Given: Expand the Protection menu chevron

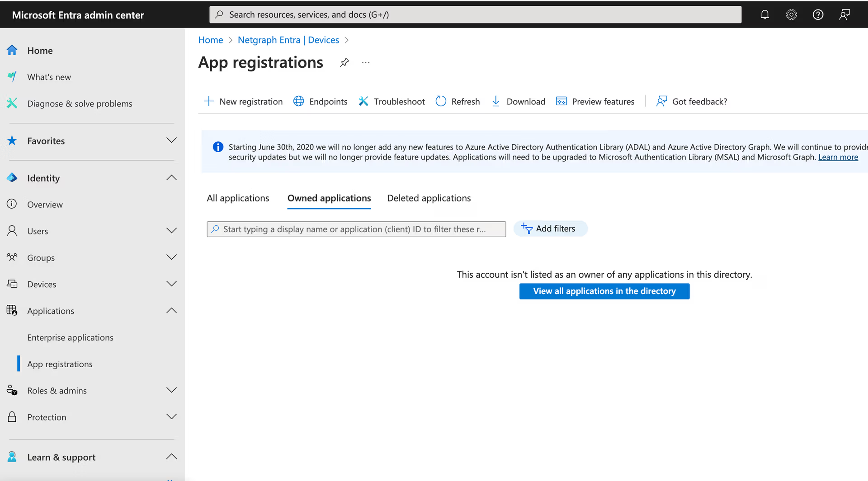Looking at the screenshot, I should (x=171, y=417).
